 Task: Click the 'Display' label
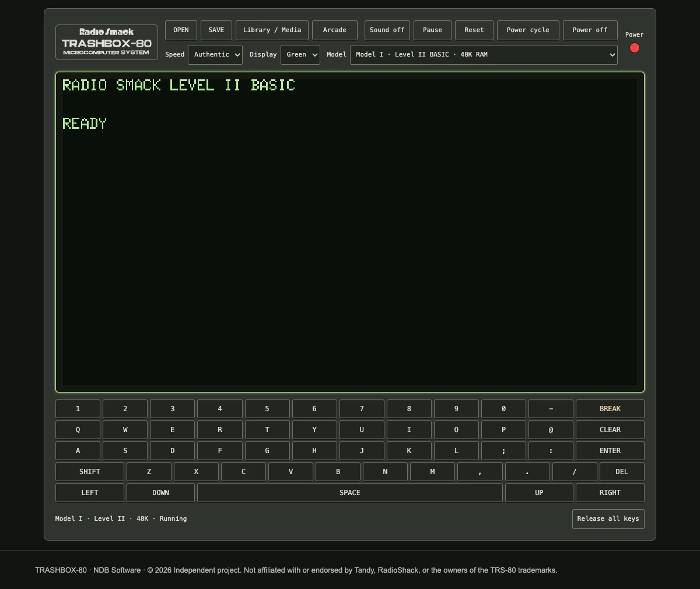[x=263, y=55]
